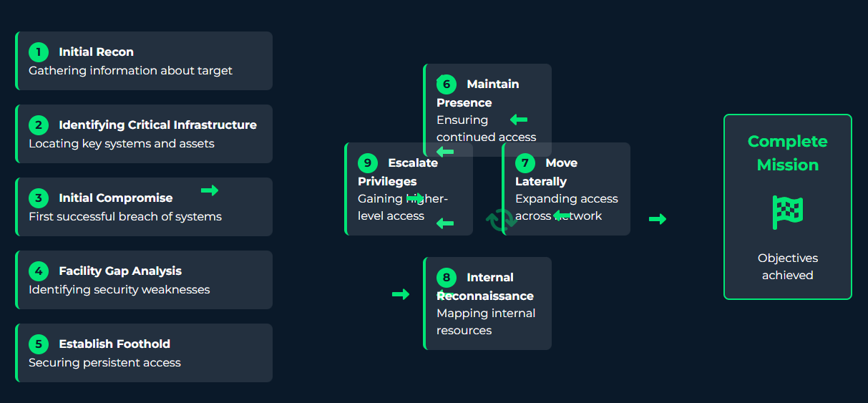Select the number 5 step badge

click(x=38, y=344)
